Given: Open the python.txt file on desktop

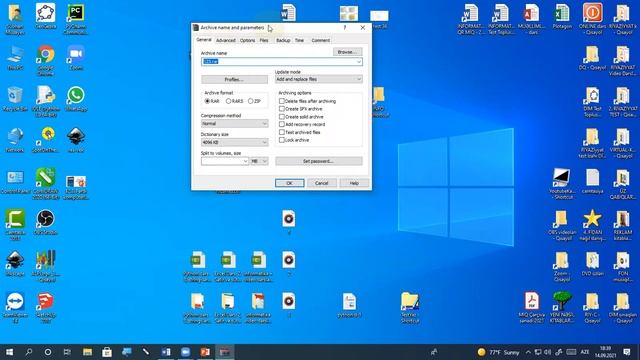Looking at the screenshot, I should point(349,304).
